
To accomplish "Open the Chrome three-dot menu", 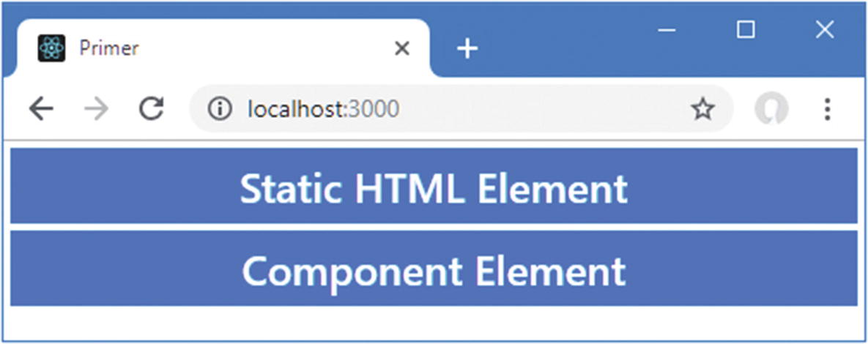I will [x=827, y=109].
